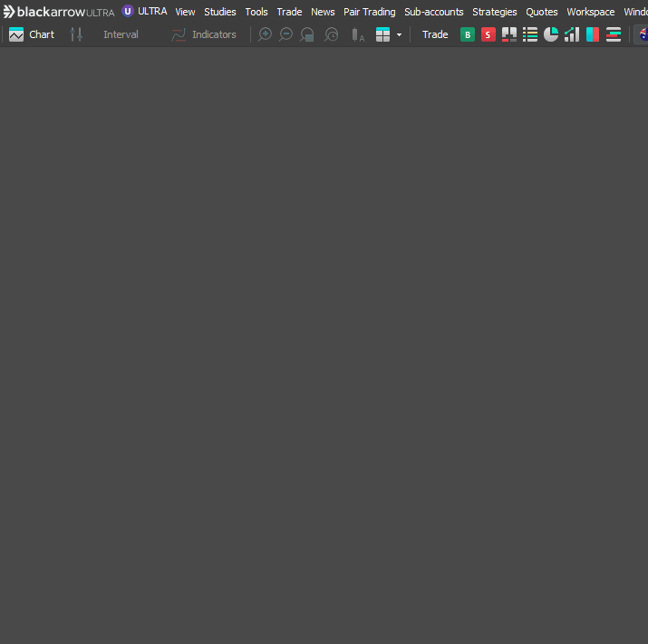Open the Pair Trading menu

(369, 12)
